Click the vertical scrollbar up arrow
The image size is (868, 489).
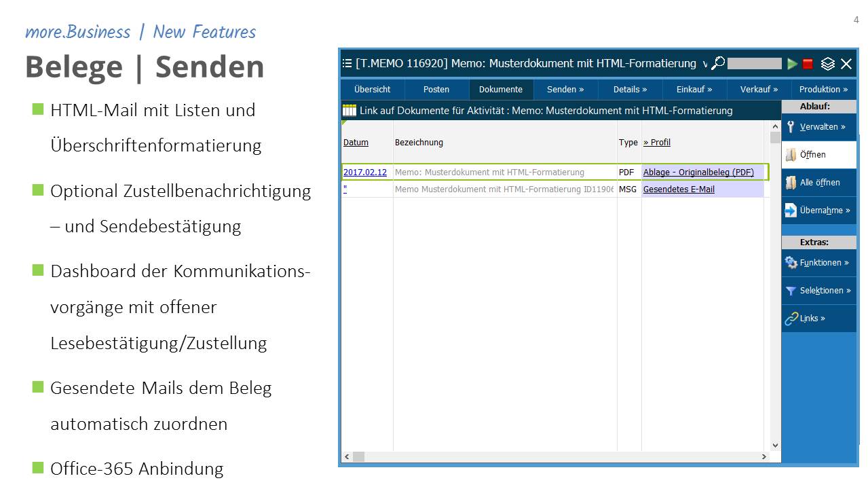click(776, 126)
